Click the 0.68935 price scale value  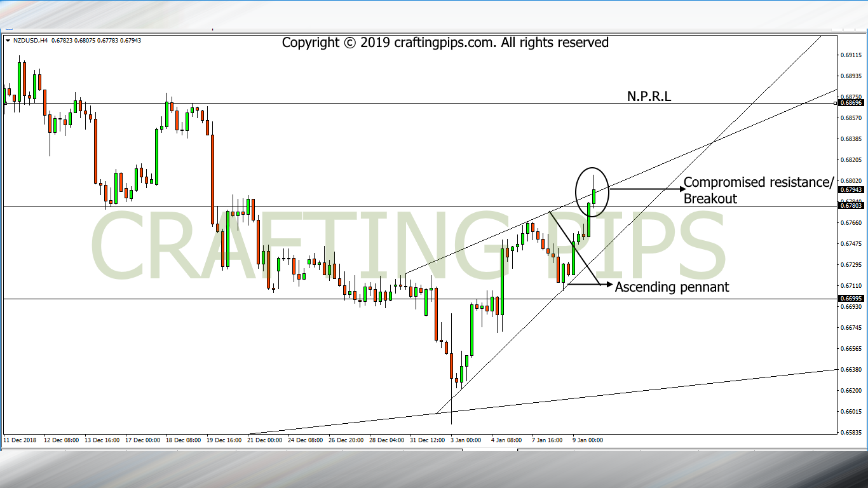pyautogui.click(x=850, y=76)
